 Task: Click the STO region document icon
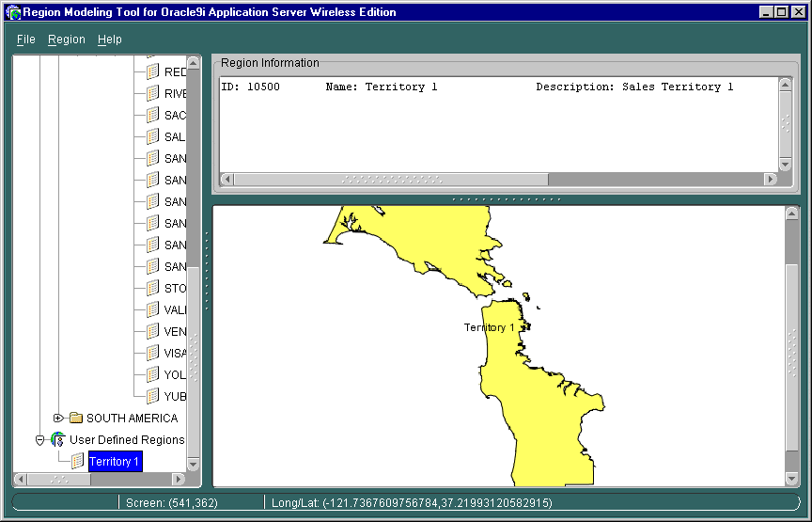[153, 288]
